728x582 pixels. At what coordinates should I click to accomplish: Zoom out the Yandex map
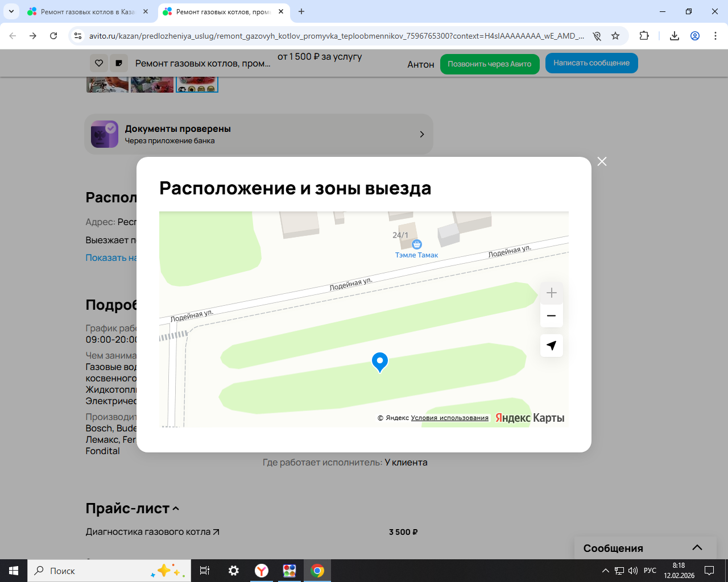click(x=551, y=316)
